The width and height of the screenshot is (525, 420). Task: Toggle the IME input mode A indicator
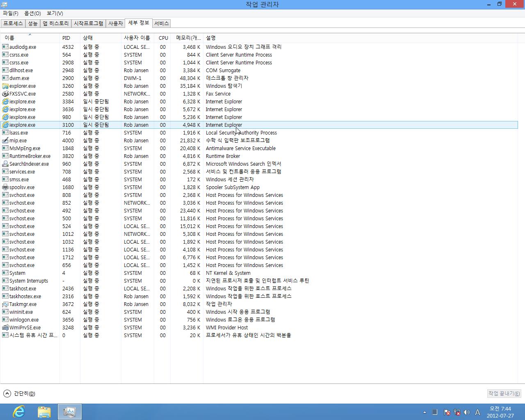(477, 412)
